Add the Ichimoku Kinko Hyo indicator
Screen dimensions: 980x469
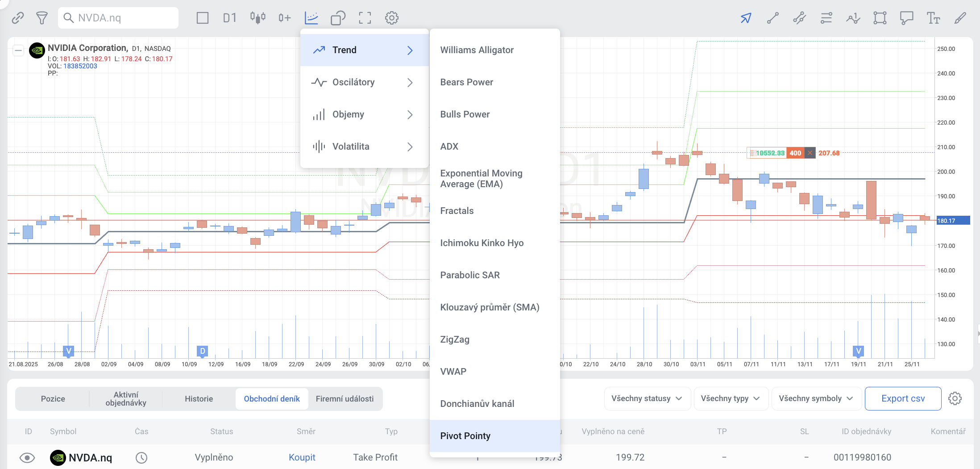[494, 243]
